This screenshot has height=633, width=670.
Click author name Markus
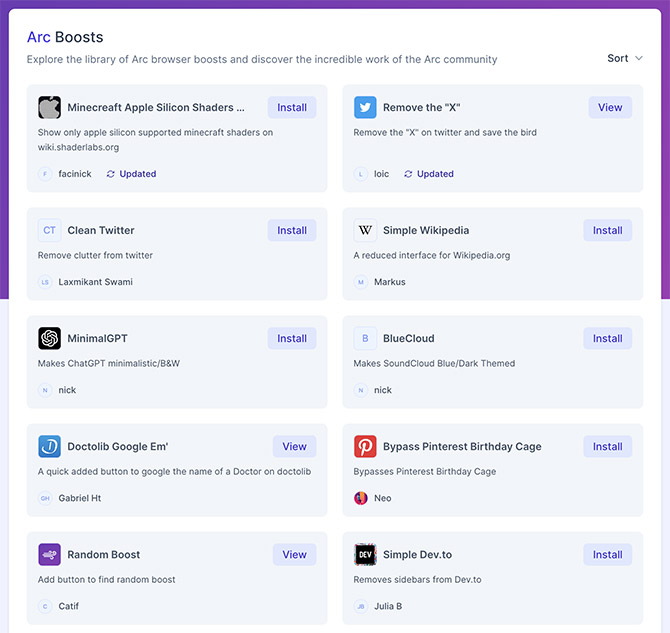(x=390, y=282)
